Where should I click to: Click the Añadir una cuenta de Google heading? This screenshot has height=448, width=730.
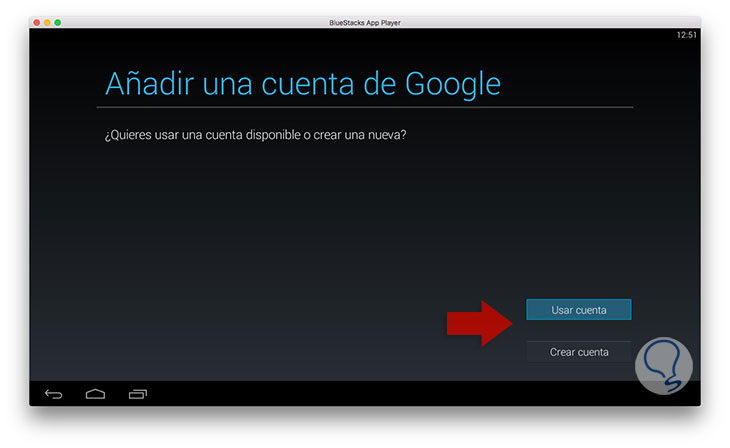(x=303, y=84)
